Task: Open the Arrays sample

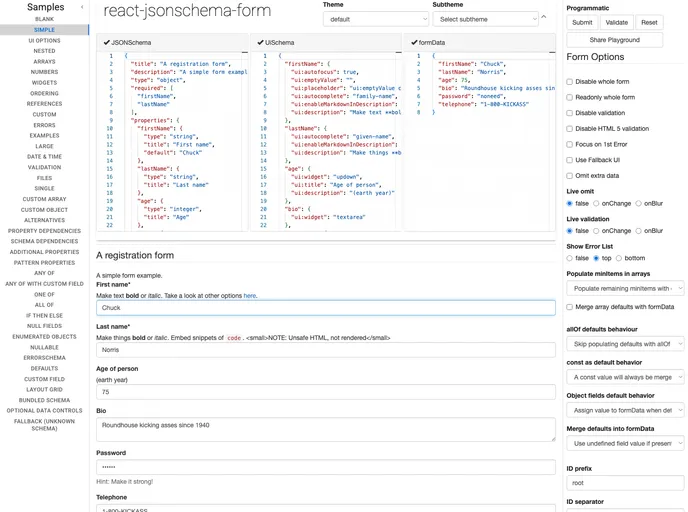Action: click(x=44, y=61)
